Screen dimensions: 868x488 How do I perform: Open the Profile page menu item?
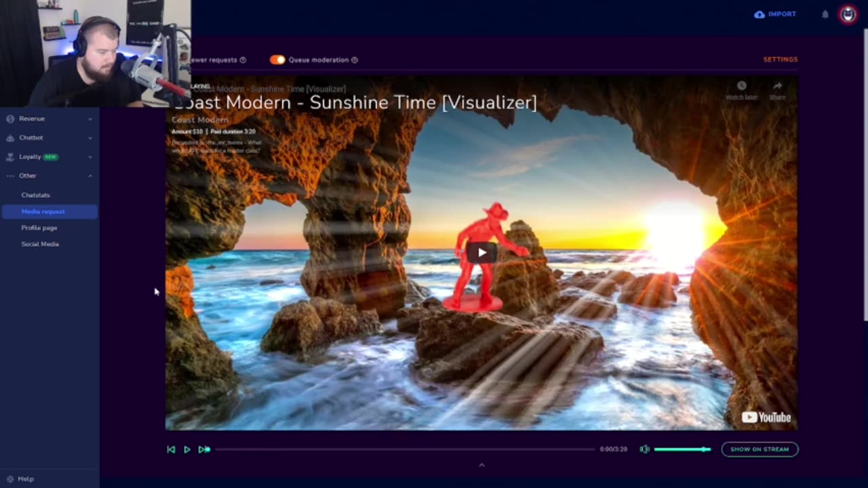pyautogui.click(x=39, y=228)
